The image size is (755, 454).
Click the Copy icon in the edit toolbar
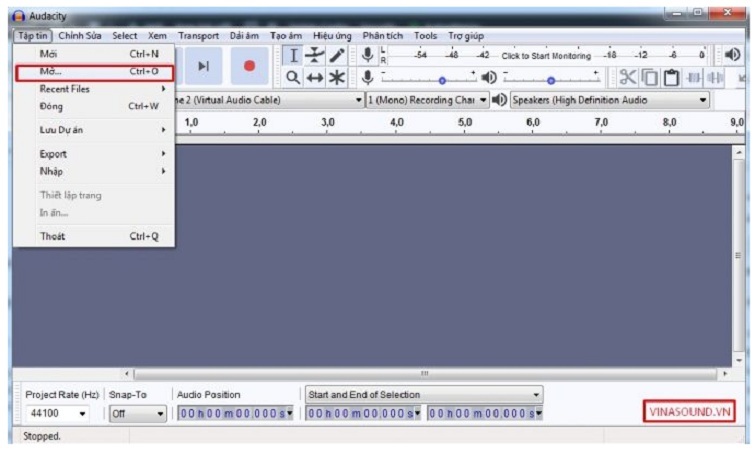650,77
